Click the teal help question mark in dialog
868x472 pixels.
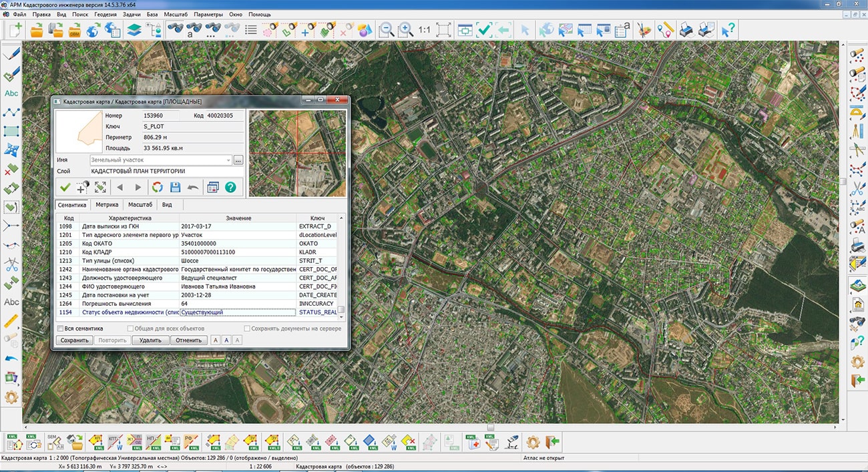(x=230, y=188)
